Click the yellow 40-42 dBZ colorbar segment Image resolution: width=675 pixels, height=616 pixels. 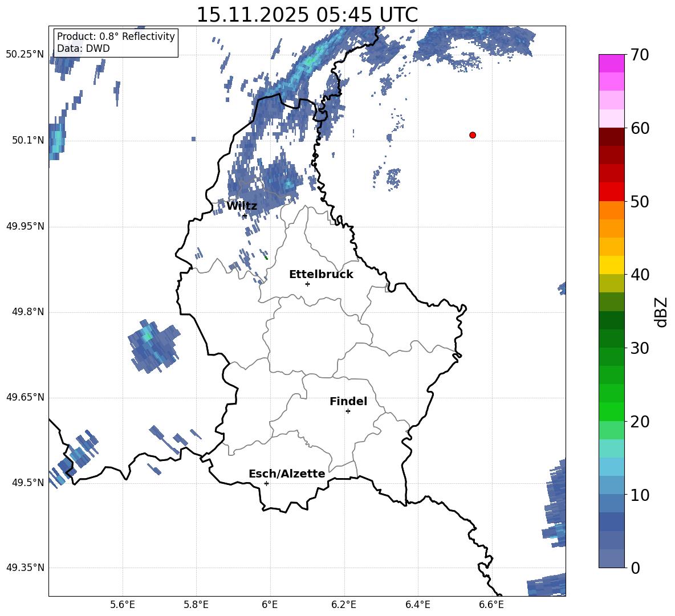[x=612, y=266]
